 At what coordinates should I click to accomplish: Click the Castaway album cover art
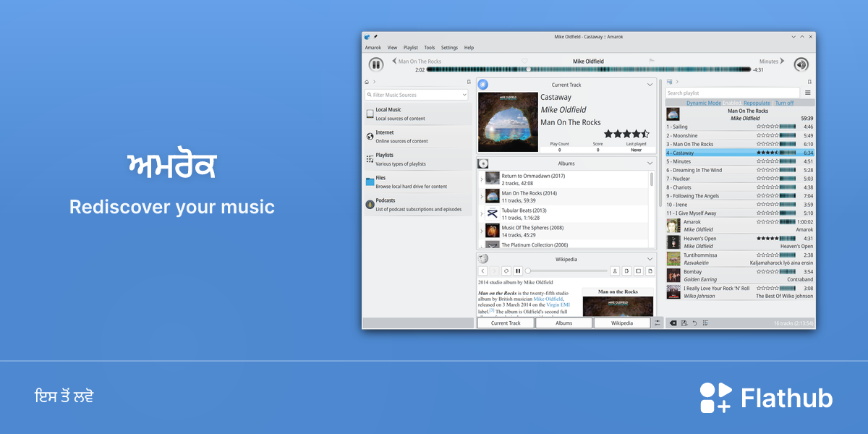click(x=508, y=122)
